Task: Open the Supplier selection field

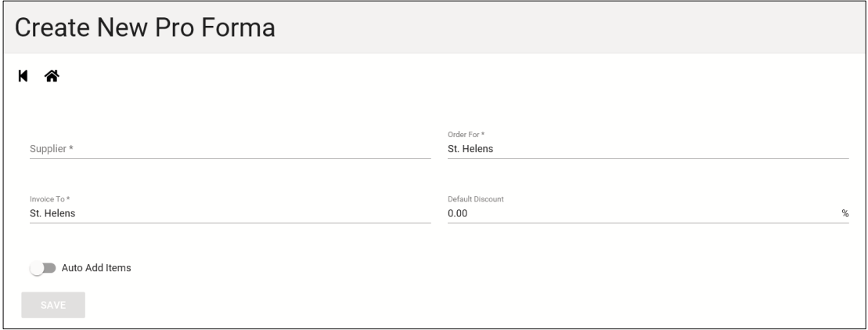Action: click(x=230, y=149)
